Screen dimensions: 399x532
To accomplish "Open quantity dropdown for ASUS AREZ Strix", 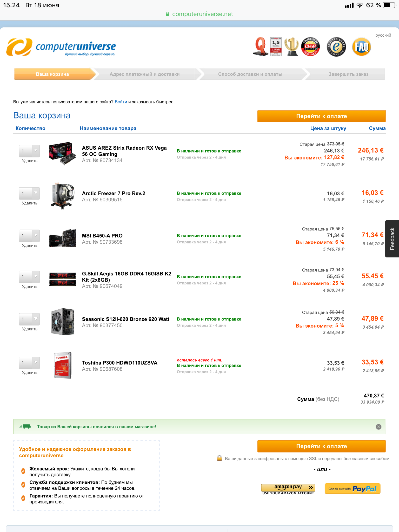I will click(29, 151).
